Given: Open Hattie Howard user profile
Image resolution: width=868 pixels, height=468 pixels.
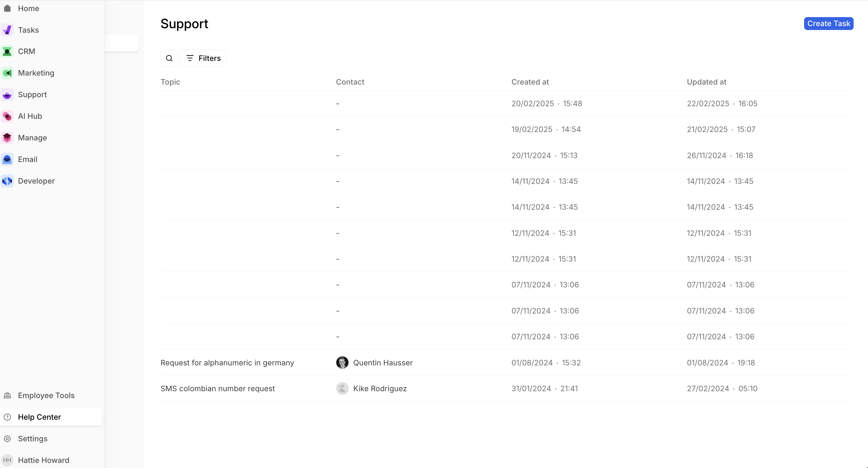Looking at the screenshot, I should coord(43,460).
